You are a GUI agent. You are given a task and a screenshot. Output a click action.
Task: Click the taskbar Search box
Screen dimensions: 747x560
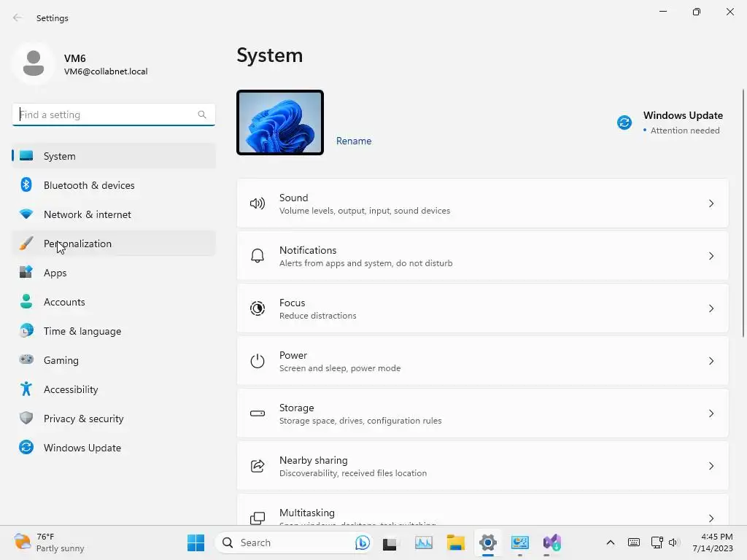(x=293, y=542)
